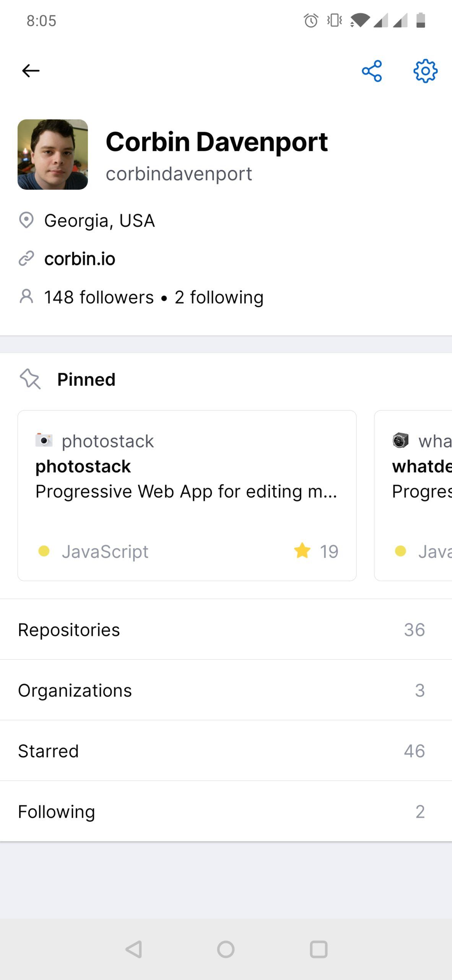Viewport: 452px width, 980px height.
Task: Open the photostack owner name in gray
Action: (108, 441)
